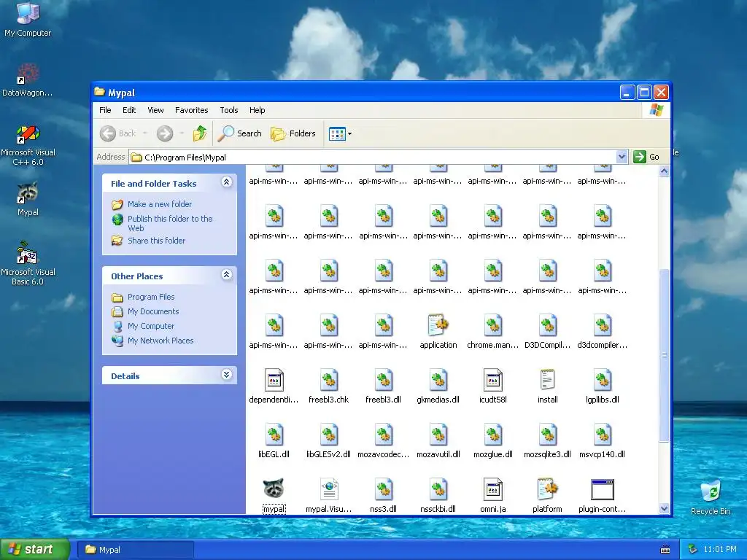This screenshot has height=560, width=747.
Task: Click the vertical scrollbar thumb
Action: (664, 356)
